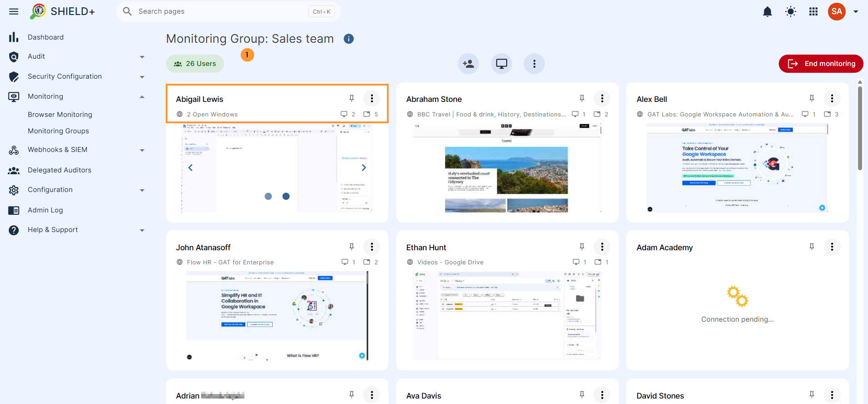Open the apps grid launcher
Screen dimensions: 868x404
click(813, 11)
